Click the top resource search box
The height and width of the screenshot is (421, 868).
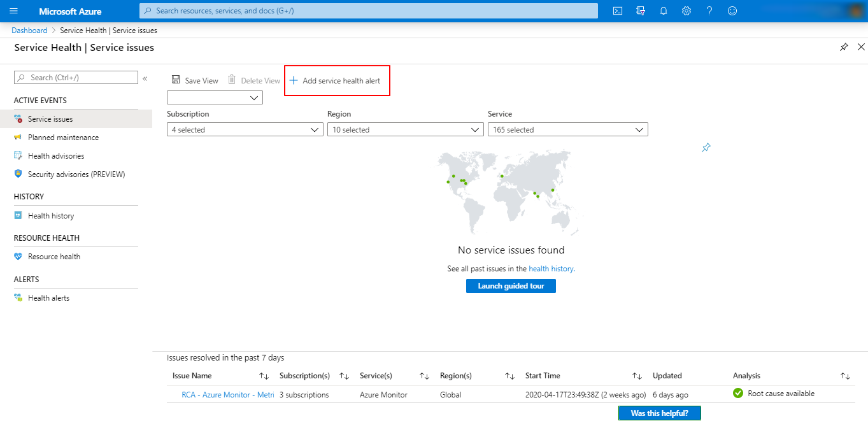pos(368,11)
